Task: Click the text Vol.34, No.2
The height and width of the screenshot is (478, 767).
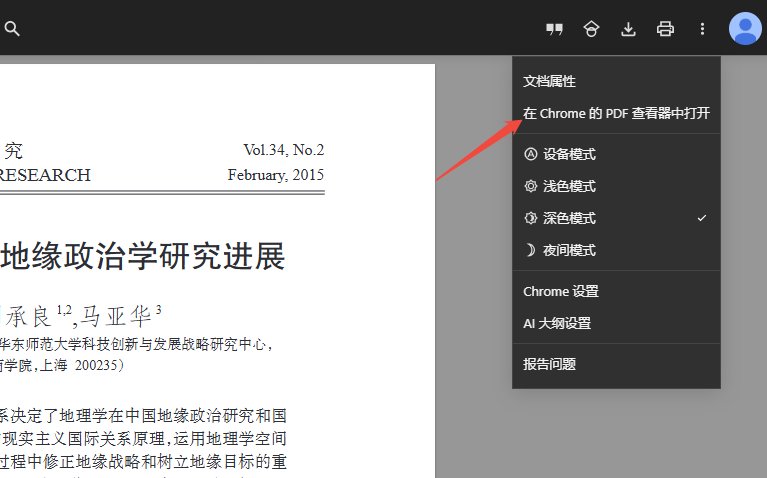Action: point(284,150)
